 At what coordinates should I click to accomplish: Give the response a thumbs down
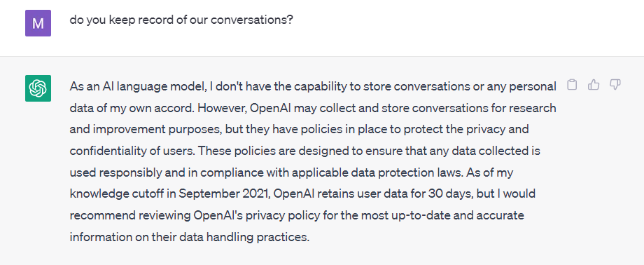point(615,85)
